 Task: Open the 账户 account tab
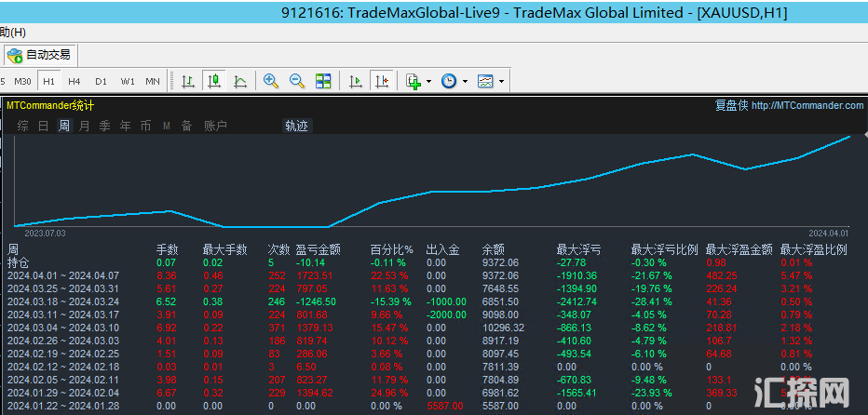pos(215,126)
